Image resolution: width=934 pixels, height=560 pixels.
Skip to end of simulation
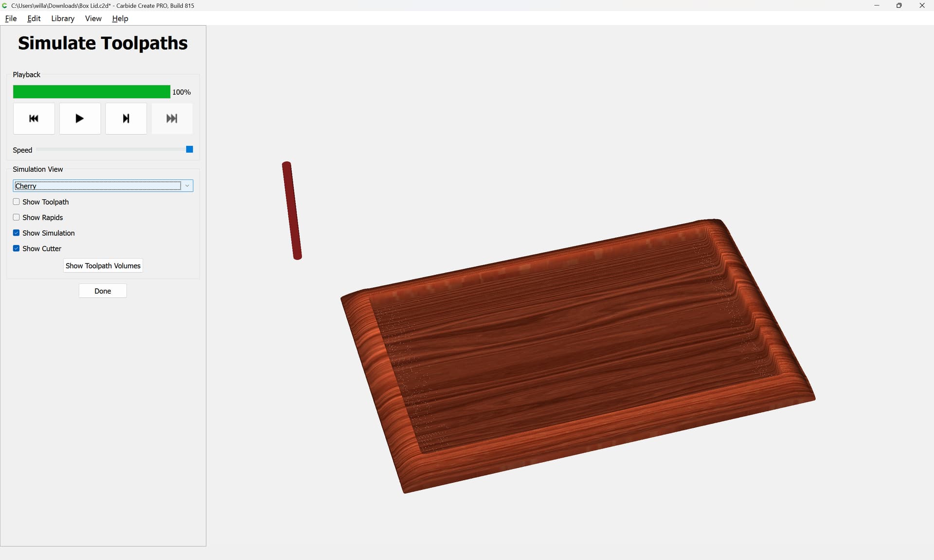click(x=172, y=118)
